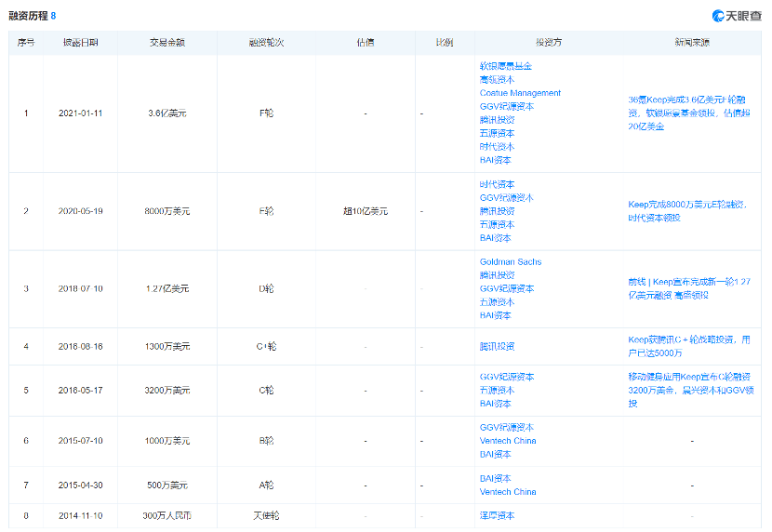The image size is (772, 532).
Task: Select the date 2020-05-19
Action: coord(80,211)
